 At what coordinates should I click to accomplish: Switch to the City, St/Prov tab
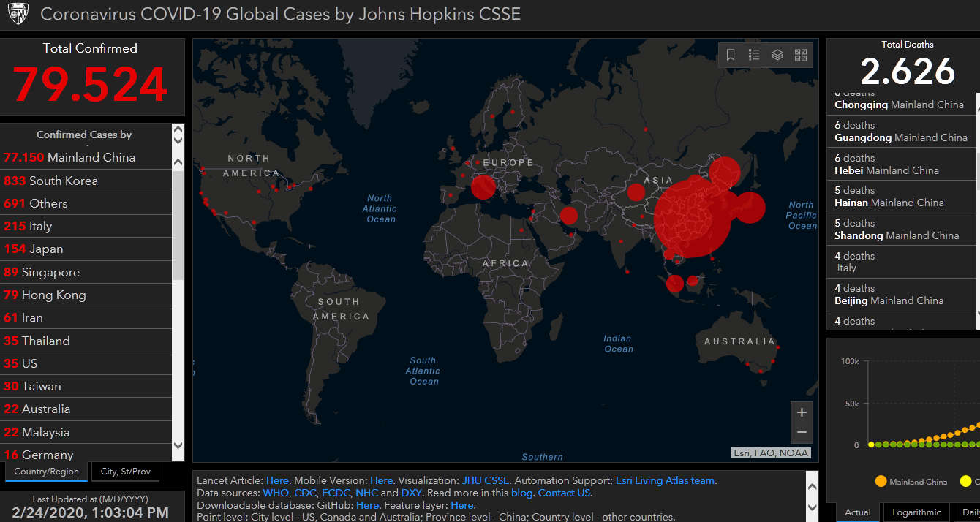point(126,472)
